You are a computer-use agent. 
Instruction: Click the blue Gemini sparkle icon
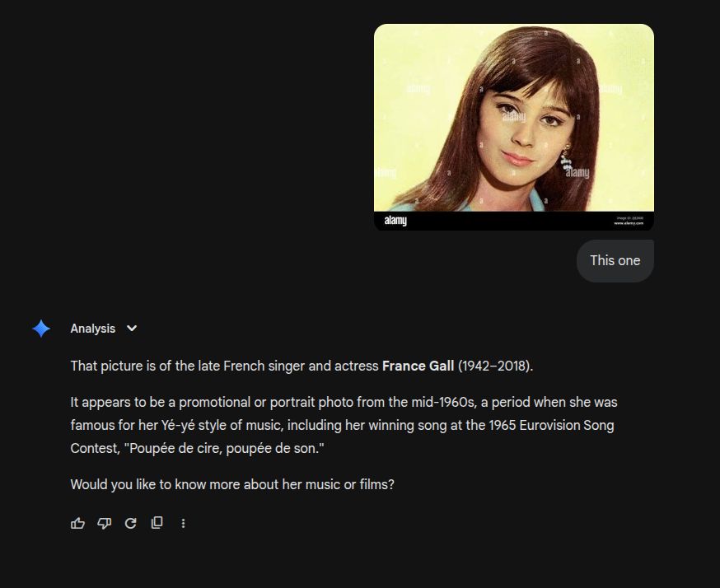tap(41, 329)
